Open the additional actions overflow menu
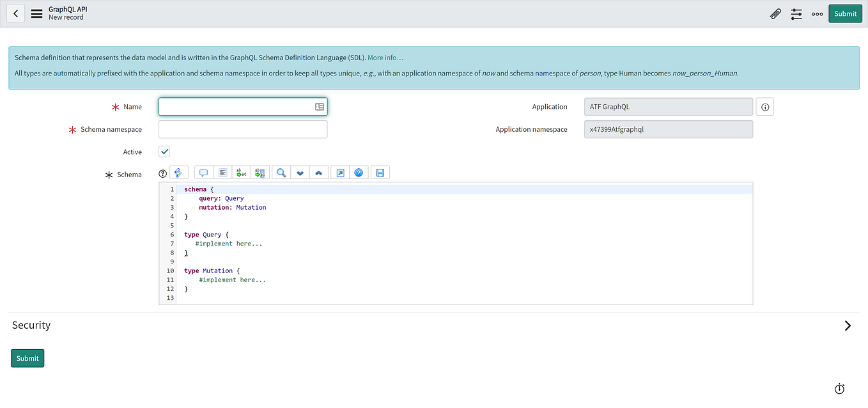Screen dimensions: 868x408 [x=817, y=13]
